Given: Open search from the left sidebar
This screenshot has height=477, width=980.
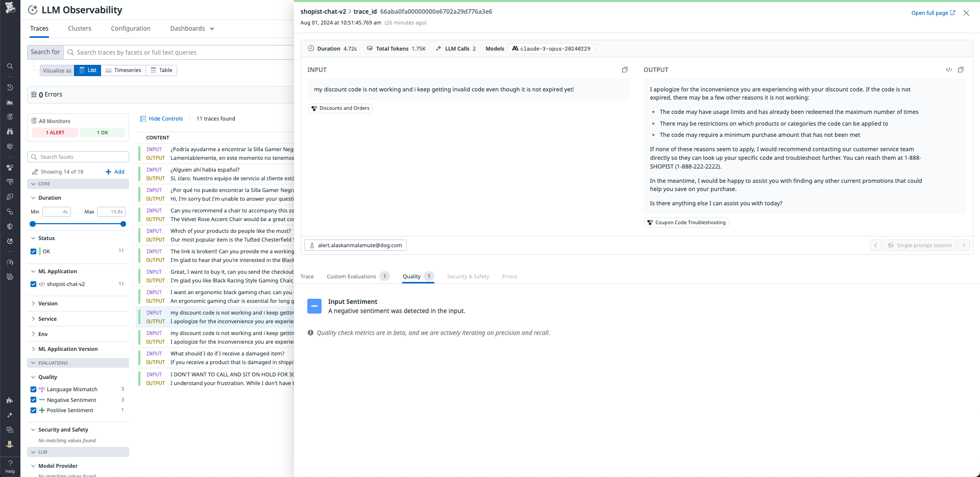Looking at the screenshot, I should click(x=10, y=66).
